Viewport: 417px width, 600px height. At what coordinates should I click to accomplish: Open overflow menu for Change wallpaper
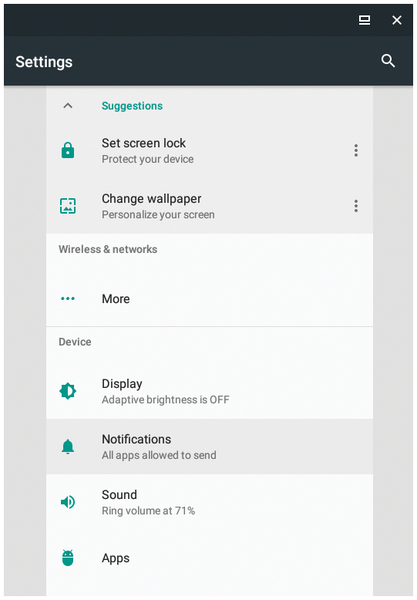356,206
